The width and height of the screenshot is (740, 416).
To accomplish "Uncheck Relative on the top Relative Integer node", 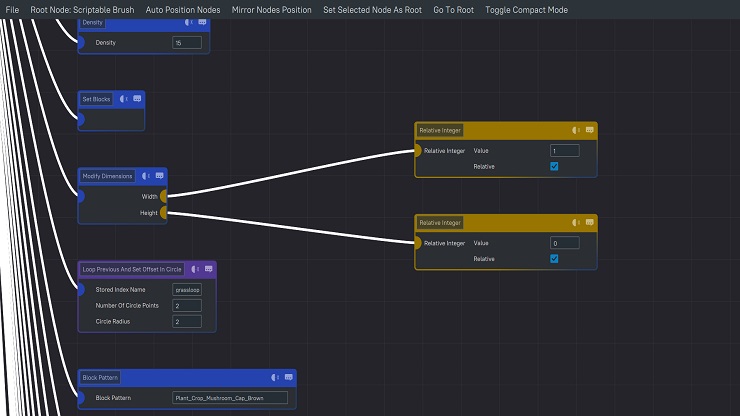I will click(554, 166).
